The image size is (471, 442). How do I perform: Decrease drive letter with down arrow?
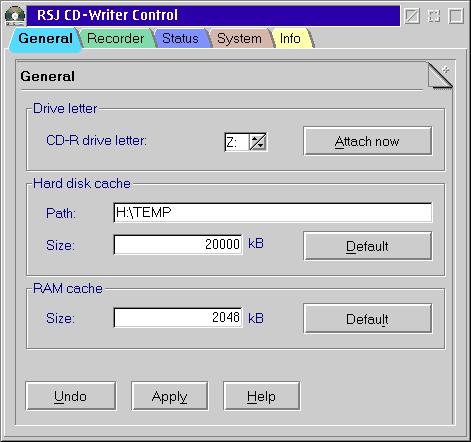click(x=261, y=146)
